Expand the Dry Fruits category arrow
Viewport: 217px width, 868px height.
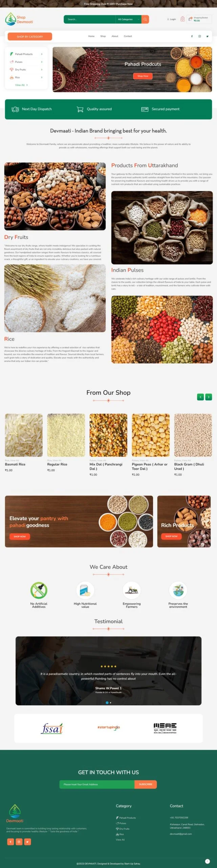[42, 70]
